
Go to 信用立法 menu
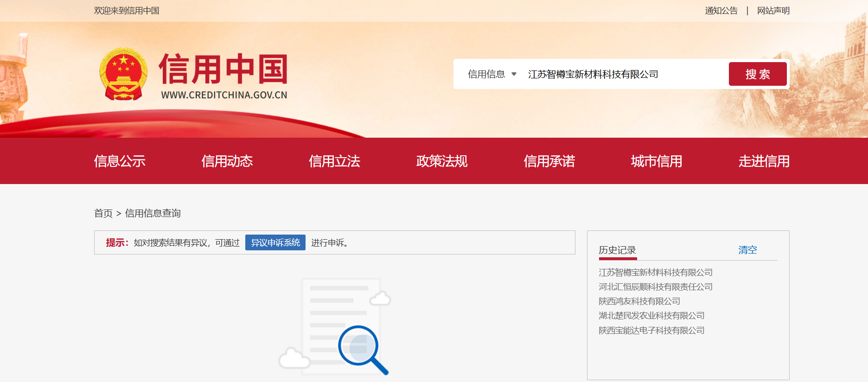pyautogui.click(x=334, y=161)
